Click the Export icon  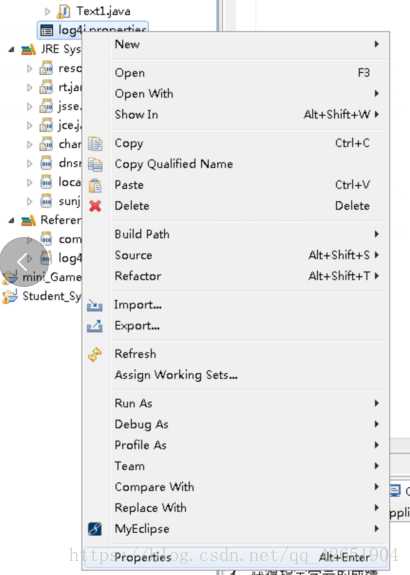pos(95,326)
